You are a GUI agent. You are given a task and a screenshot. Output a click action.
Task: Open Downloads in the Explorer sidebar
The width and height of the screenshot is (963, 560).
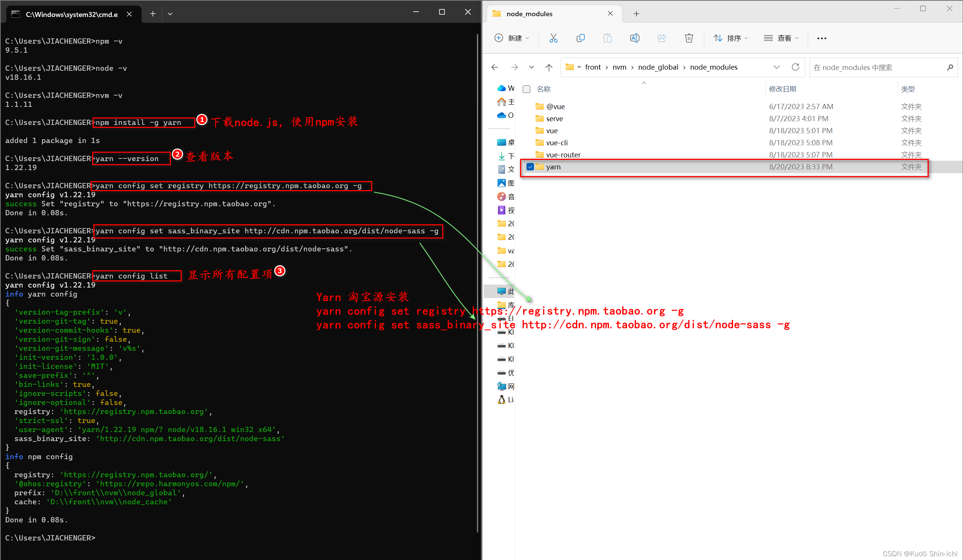coord(505,156)
